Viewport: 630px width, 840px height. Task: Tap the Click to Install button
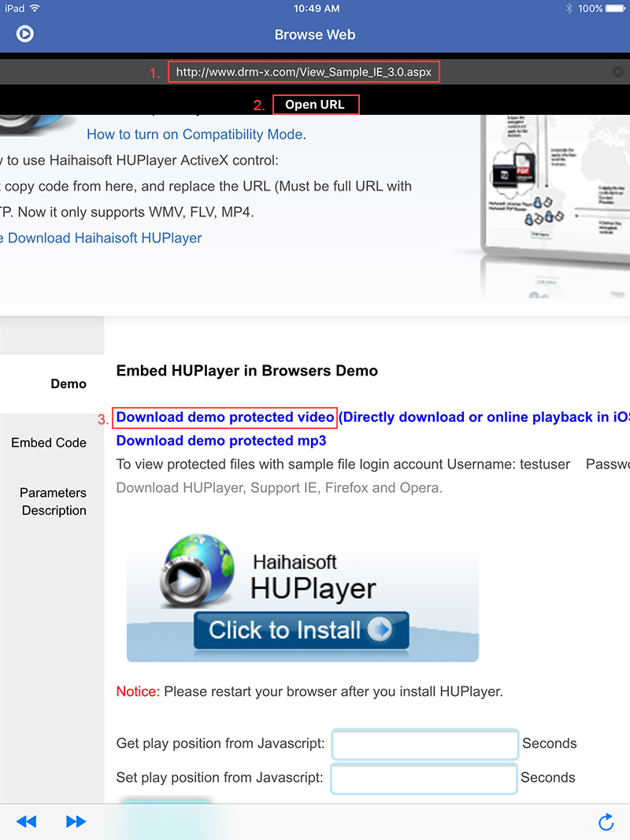301,630
